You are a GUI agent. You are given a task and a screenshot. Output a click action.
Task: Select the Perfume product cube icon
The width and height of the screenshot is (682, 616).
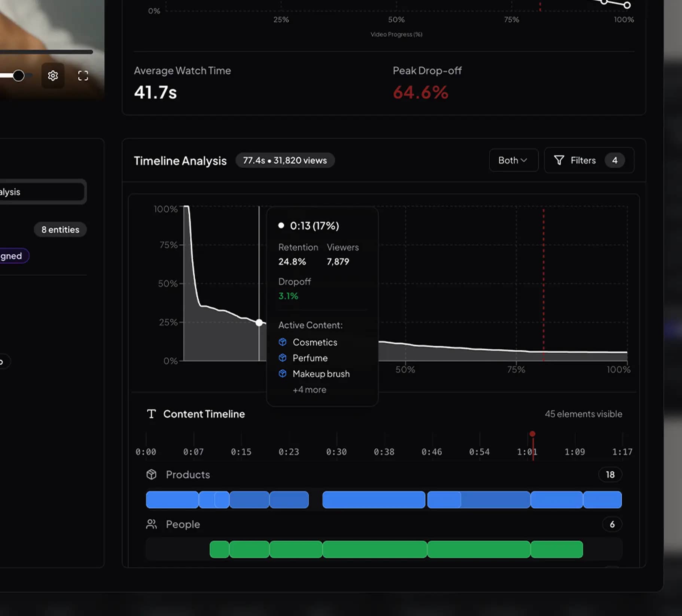point(282,358)
